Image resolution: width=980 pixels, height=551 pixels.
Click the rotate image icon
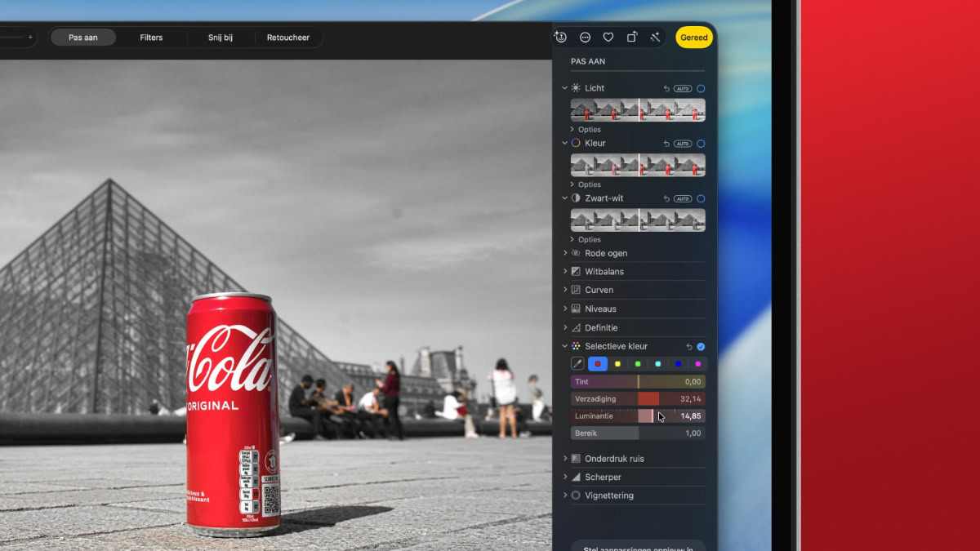point(631,38)
